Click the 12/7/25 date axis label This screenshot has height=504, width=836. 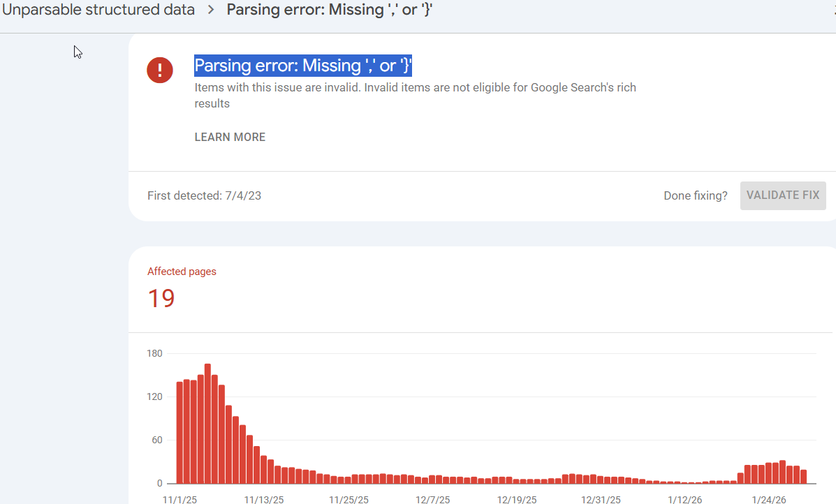coord(433,500)
